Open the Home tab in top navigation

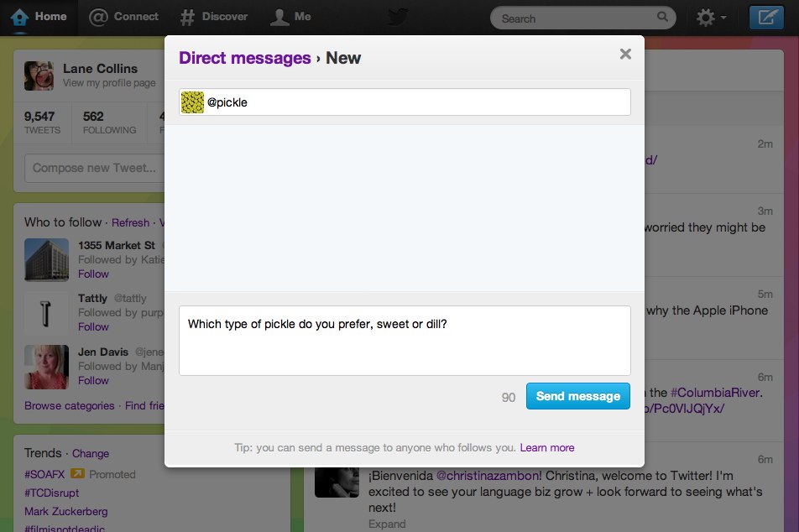pyautogui.click(x=39, y=17)
